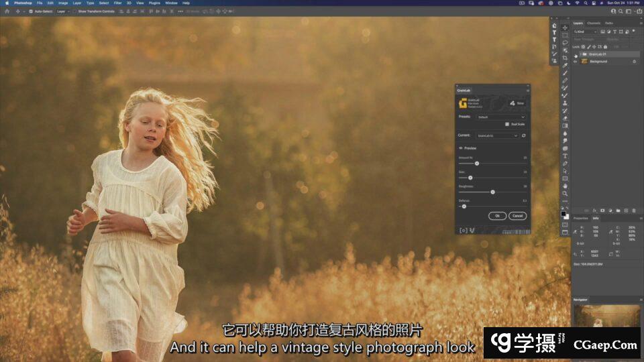Select the Horizontal Type tool
This screenshot has width=644, height=362.
tap(565, 156)
